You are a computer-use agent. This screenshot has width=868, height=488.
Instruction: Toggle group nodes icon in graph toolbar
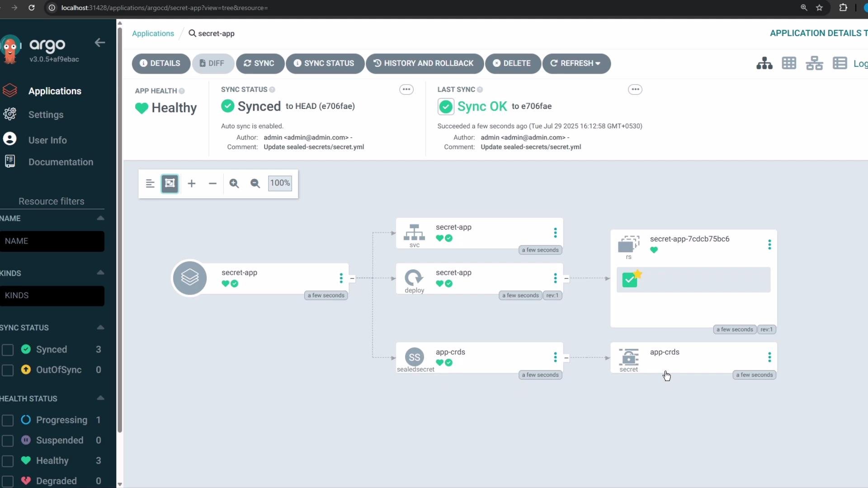[170, 183]
